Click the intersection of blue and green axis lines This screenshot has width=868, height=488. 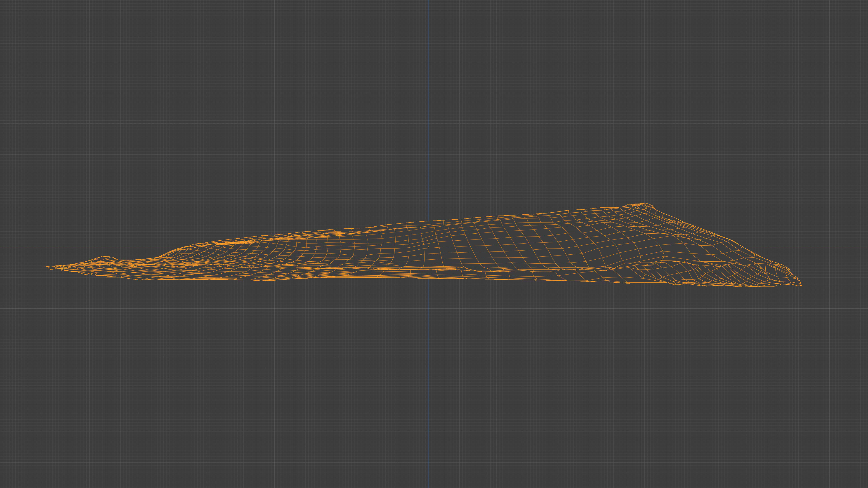(x=429, y=247)
